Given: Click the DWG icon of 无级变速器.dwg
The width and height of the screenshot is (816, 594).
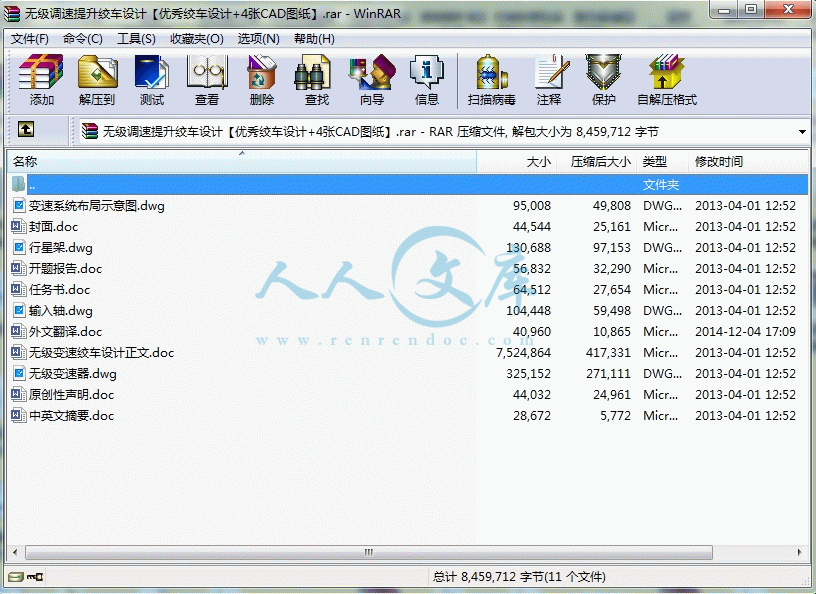Looking at the screenshot, I should coord(19,374).
